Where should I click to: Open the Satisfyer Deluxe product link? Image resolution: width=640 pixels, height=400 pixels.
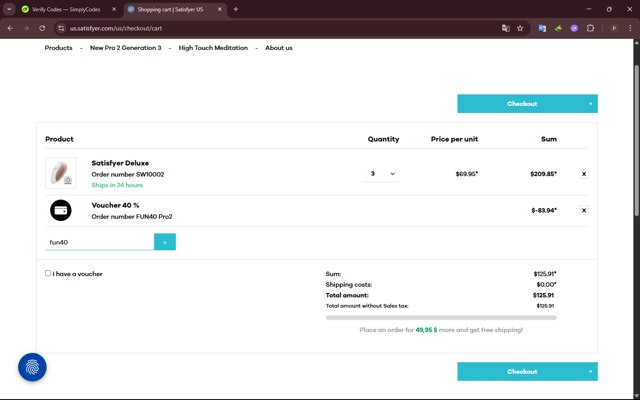[120, 163]
